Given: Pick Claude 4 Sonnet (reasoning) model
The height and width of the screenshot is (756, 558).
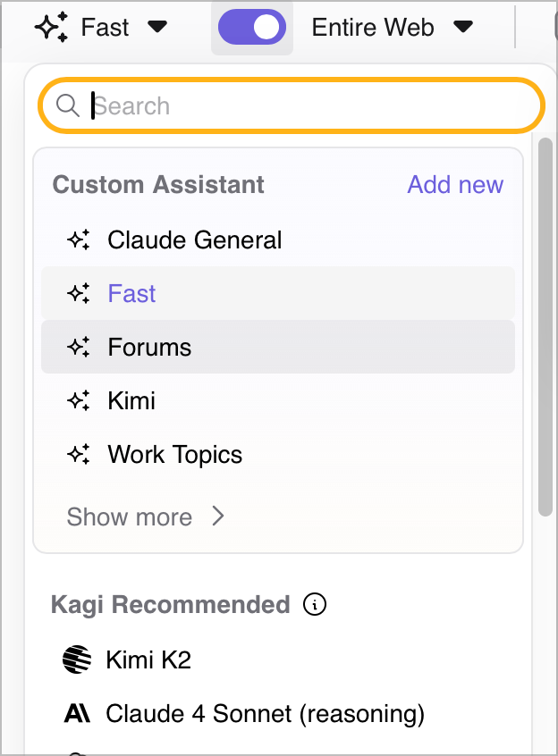Looking at the screenshot, I should pyautogui.click(x=265, y=714).
